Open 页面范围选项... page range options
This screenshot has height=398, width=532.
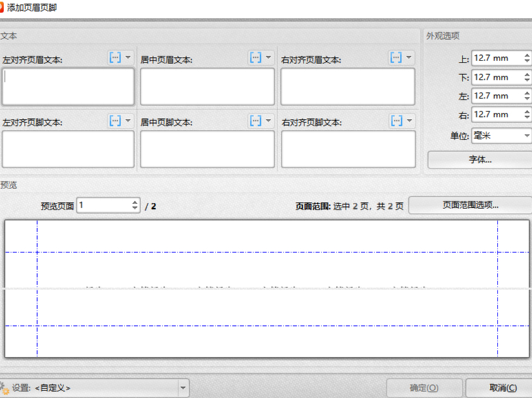pos(470,205)
